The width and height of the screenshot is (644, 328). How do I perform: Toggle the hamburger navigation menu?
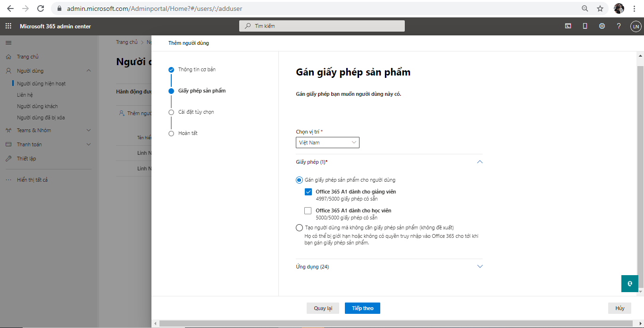pyautogui.click(x=8, y=42)
